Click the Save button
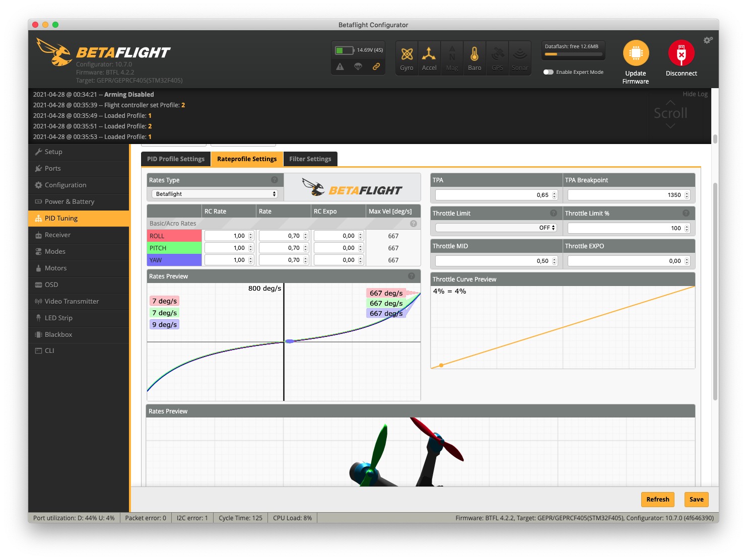 [x=697, y=499]
